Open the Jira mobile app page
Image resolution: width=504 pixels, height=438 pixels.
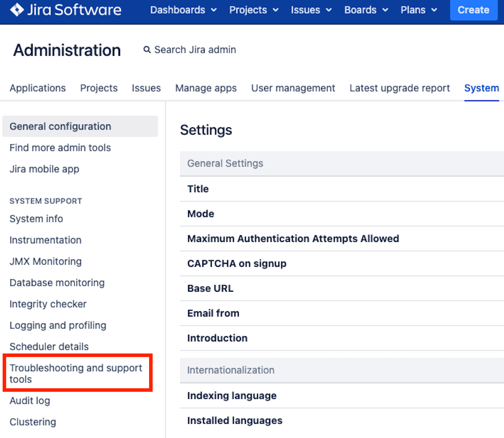(44, 169)
